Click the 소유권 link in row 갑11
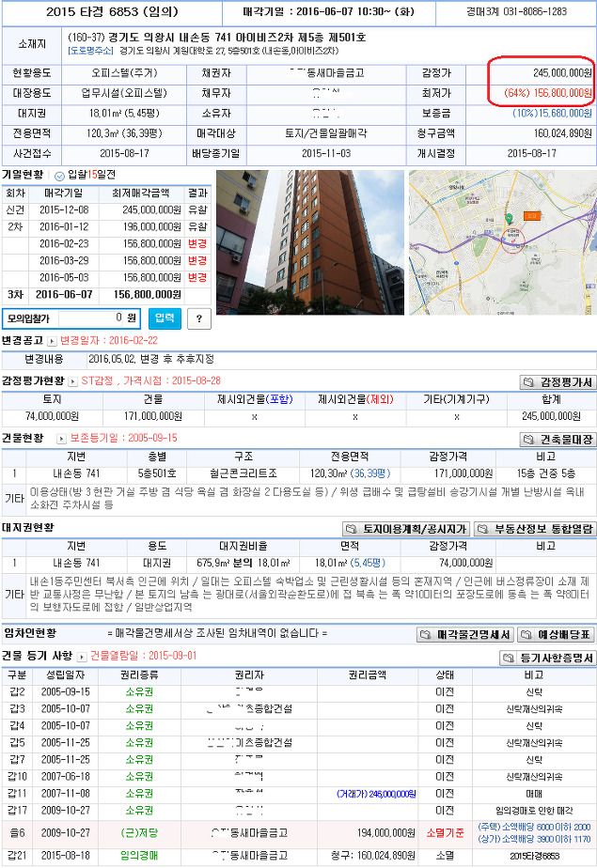Image resolution: width=597 pixels, height=868 pixels. point(139,793)
